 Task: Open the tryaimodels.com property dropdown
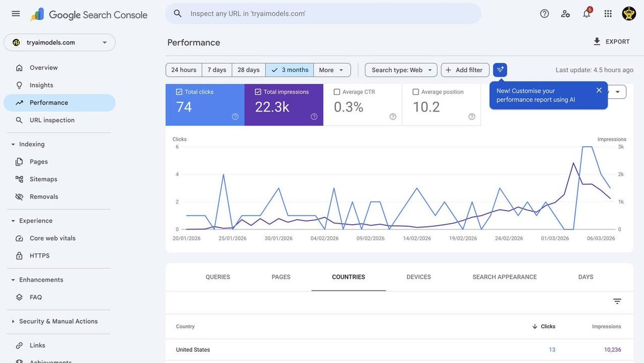tap(60, 42)
